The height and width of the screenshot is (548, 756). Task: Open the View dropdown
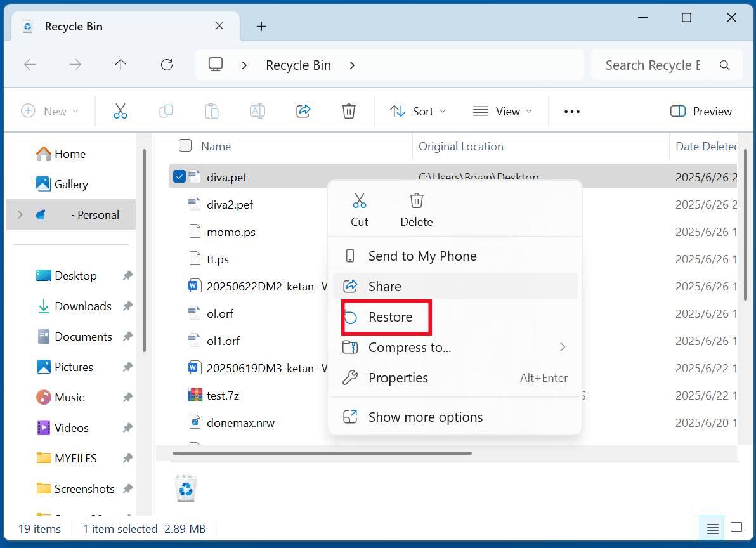point(502,111)
